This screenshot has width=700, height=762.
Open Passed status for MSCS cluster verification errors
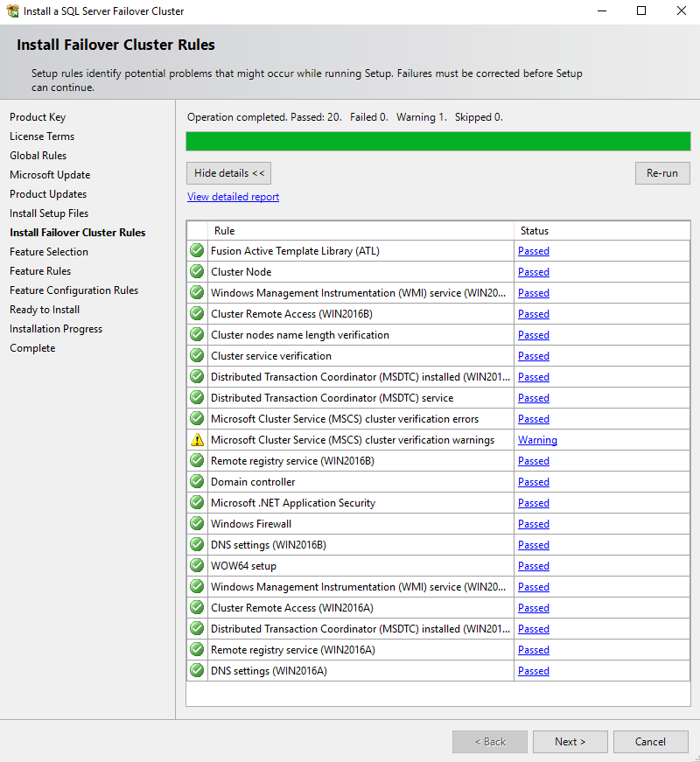point(534,419)
